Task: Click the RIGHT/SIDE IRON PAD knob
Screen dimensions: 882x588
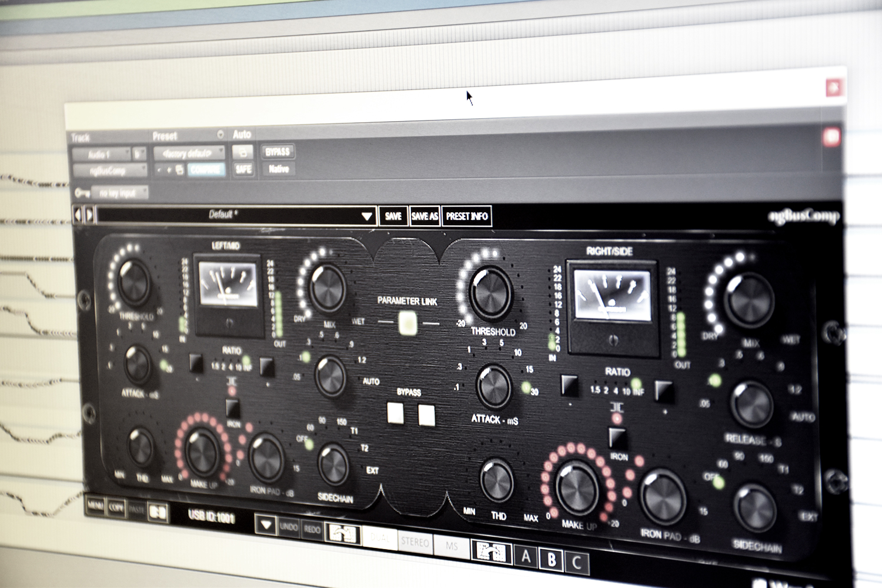Action: pyautogui.click(x=663, y=497)
